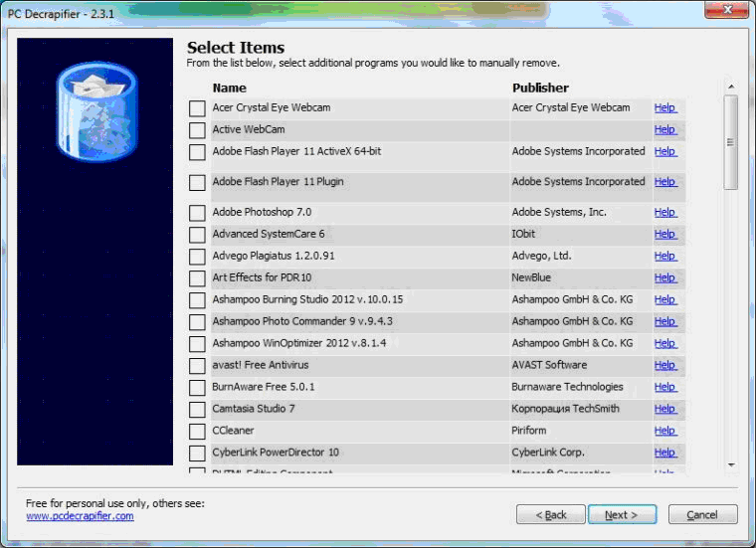756x548 pixels.
Task: Tick the Art Effects for PDR10 checkbox
Action: pyautogui.click(x=197, y=278)
